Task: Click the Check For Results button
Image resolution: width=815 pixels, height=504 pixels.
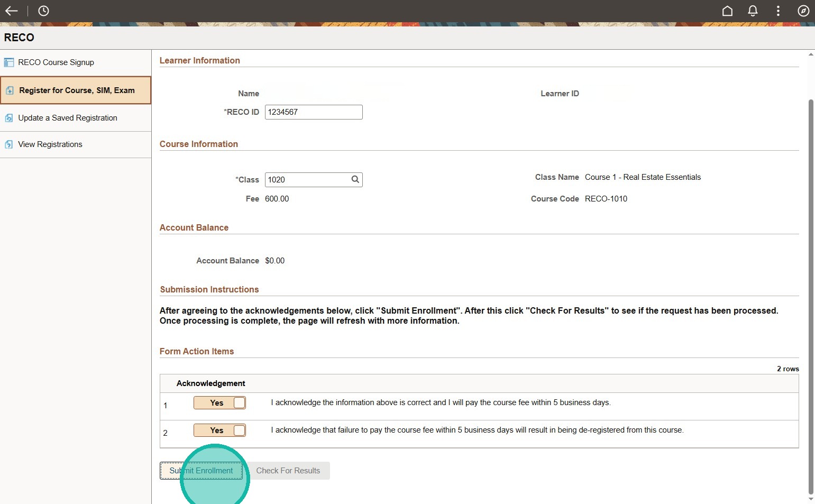Action: pos(288,471)
